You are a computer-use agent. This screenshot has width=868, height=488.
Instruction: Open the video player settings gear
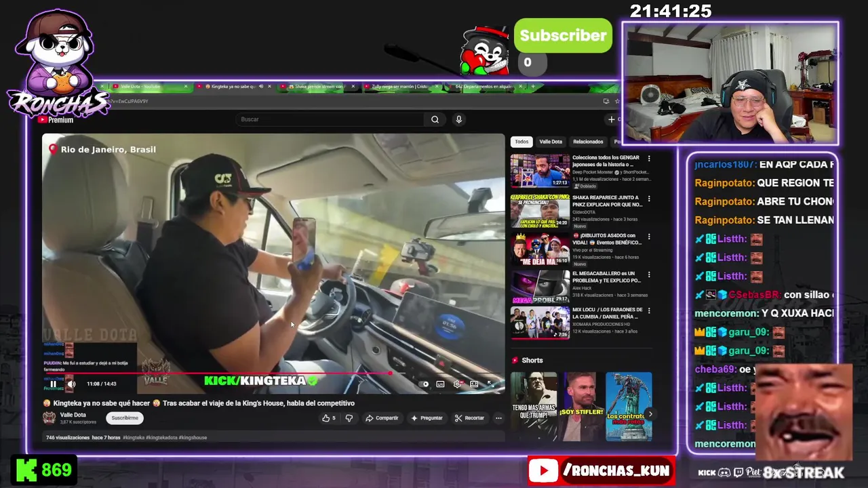(457, 384)
